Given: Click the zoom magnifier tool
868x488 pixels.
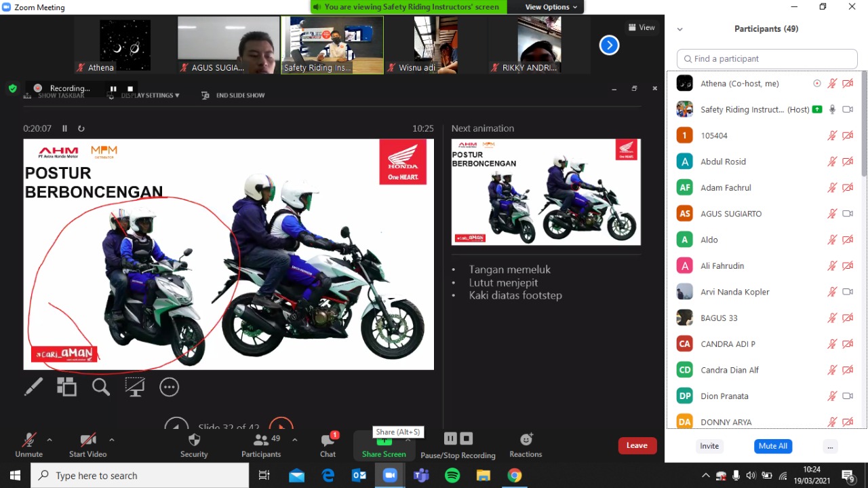Looking at the screenshot, I should click(x=101, y=387).
